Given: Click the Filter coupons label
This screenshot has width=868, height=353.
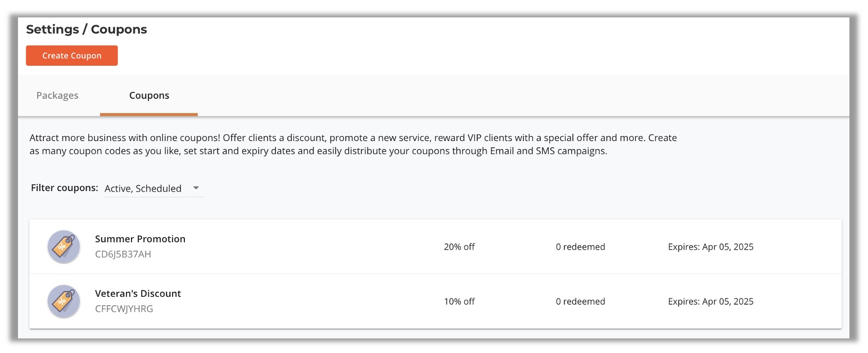Looking at the screenshot, I should click(65, 188).
